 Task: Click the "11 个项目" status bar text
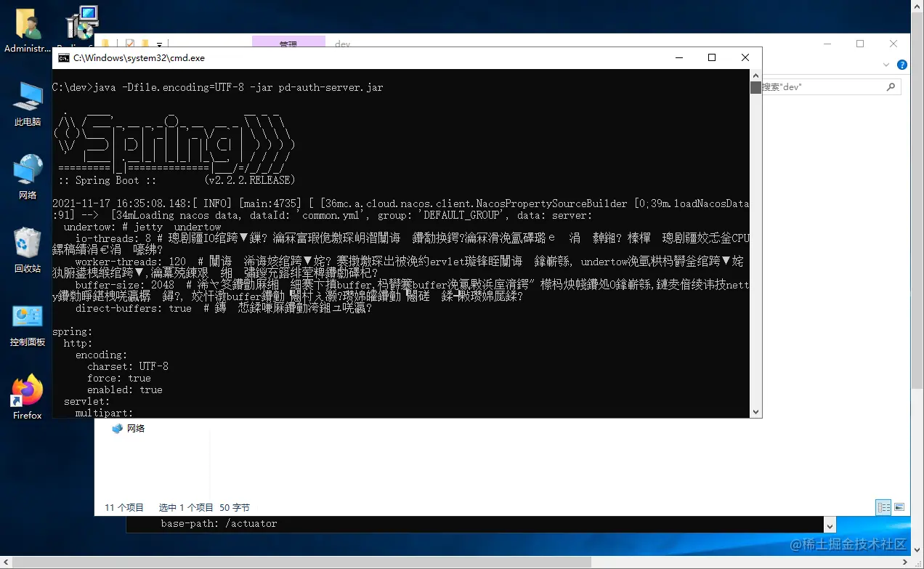click(x=124, y=508)
